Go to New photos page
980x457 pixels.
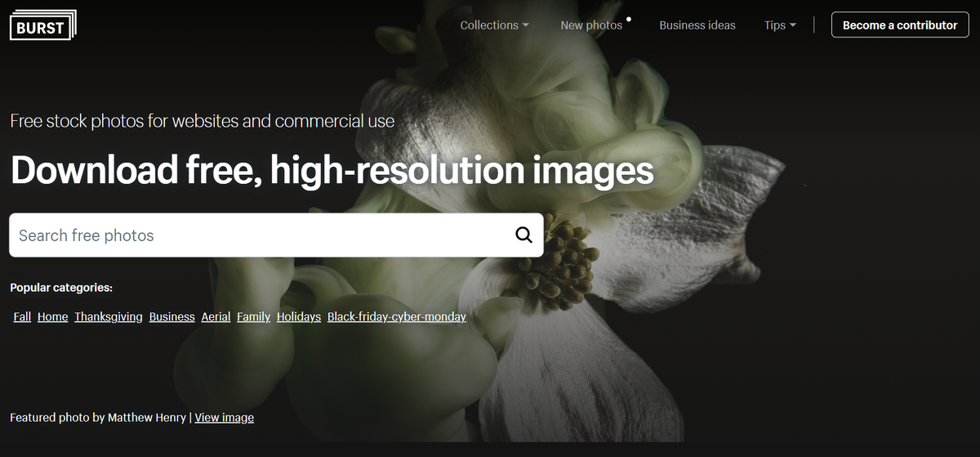[591, 25]
